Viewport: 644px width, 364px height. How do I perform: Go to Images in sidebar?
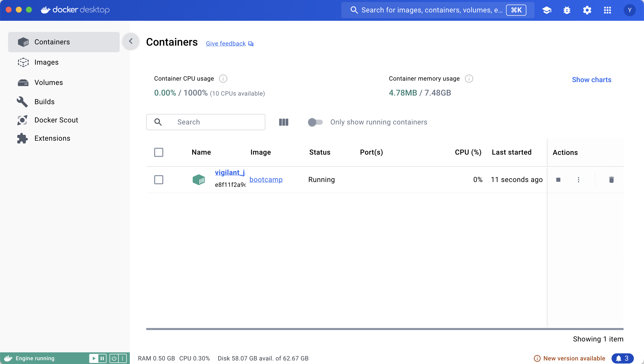(46, 62)
